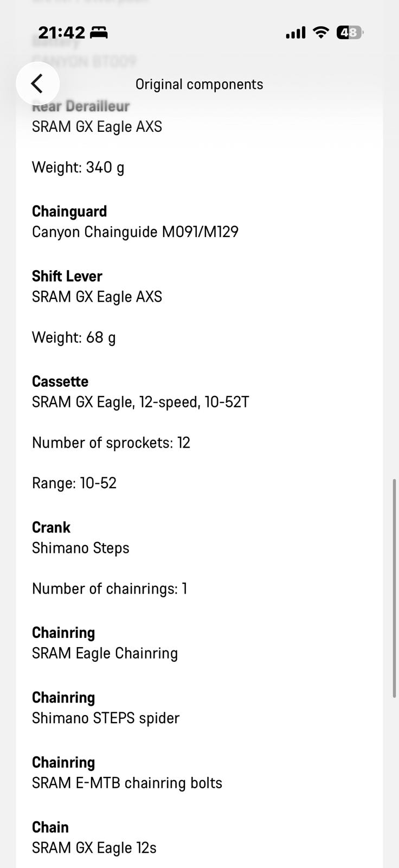Tap the Shift Lever heading

(x=67, y=276)
